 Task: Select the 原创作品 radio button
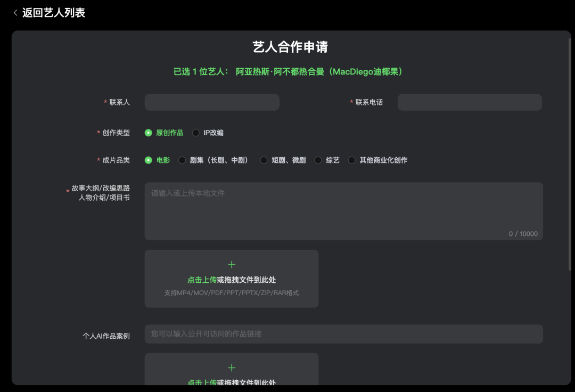click(149, 133)
